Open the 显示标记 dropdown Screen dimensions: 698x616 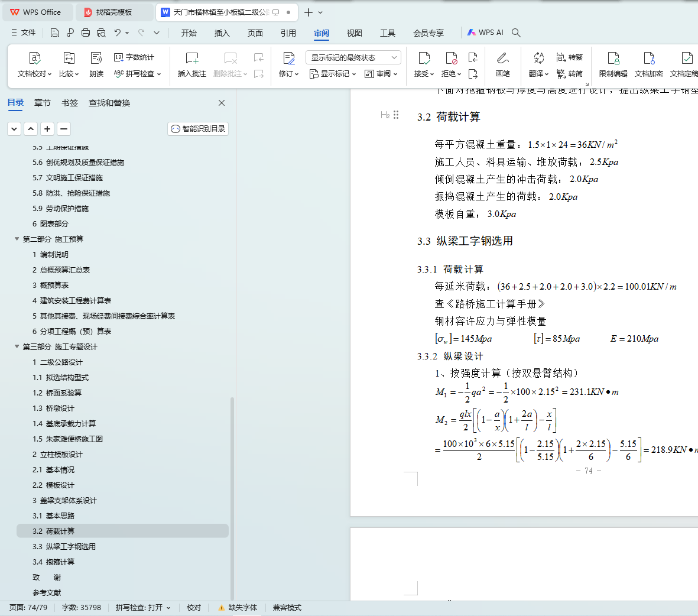point(333,73)
